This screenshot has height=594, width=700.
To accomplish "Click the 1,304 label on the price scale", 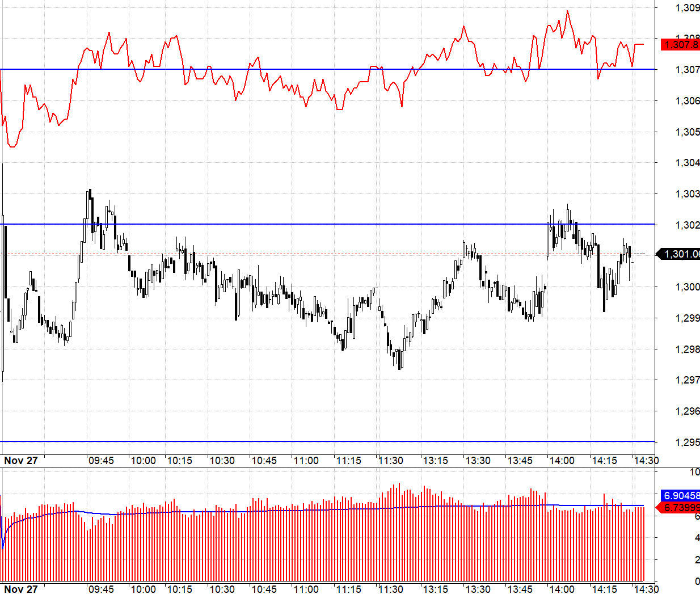I will [687, 163].
